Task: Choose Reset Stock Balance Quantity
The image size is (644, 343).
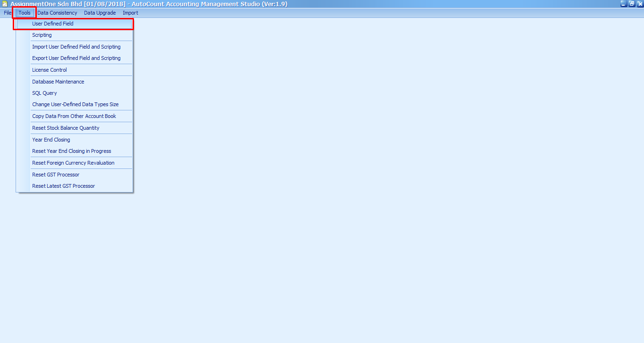Action: point(75,128)
